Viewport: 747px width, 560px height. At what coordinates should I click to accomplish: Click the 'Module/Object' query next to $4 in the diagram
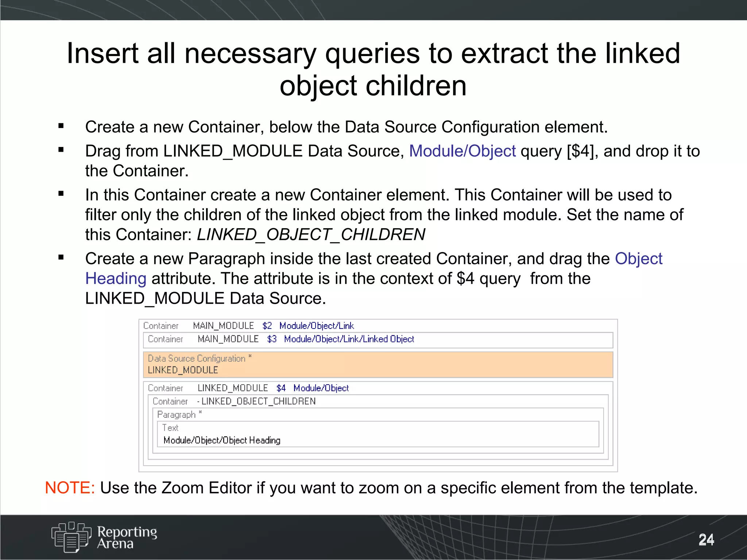point(321,388)
